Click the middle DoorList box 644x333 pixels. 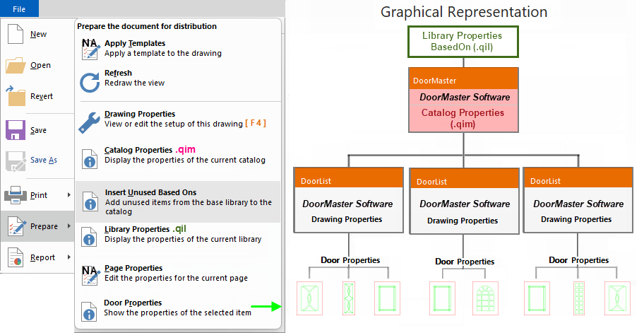464,201
